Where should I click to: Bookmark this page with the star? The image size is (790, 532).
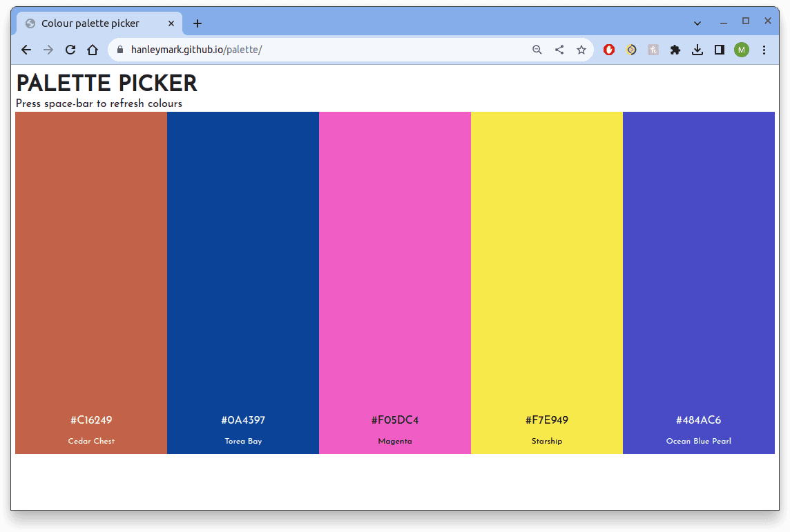coord(581,49)
